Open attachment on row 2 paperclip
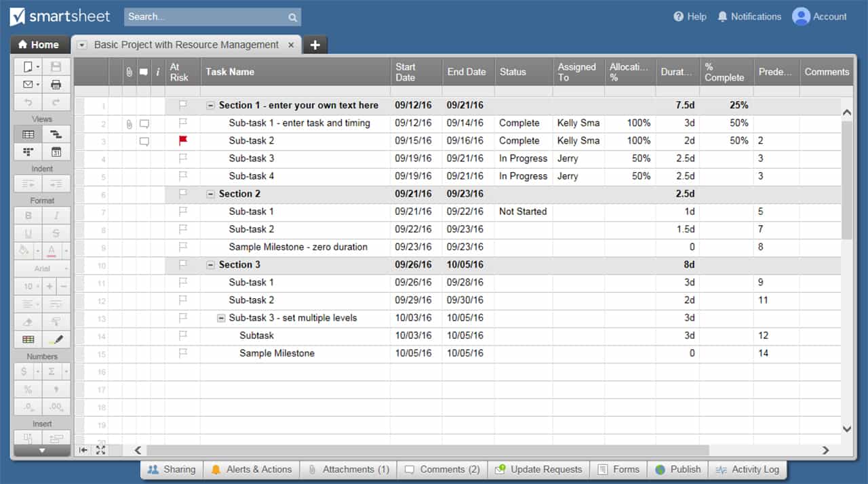The width and height of the screenshot is (868, 484). pyautogui.click(x=129, y=123)
